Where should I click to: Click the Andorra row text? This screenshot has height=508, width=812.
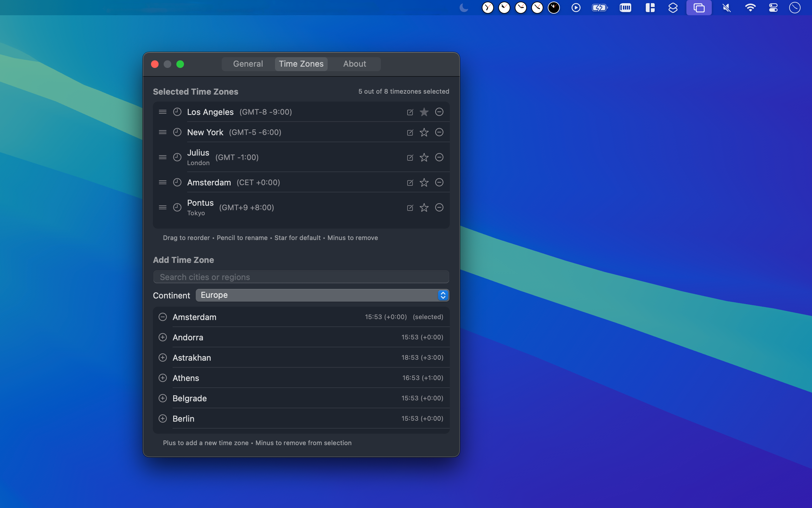188,337
